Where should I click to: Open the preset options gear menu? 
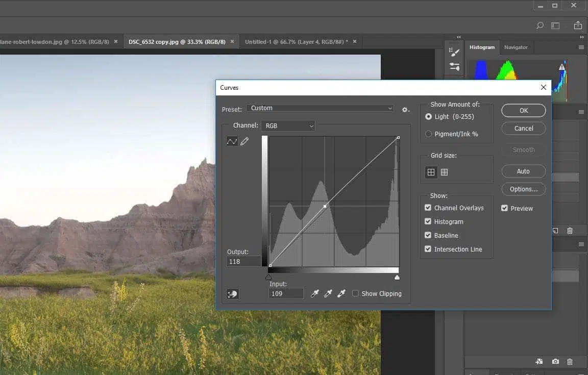[405, 109]
